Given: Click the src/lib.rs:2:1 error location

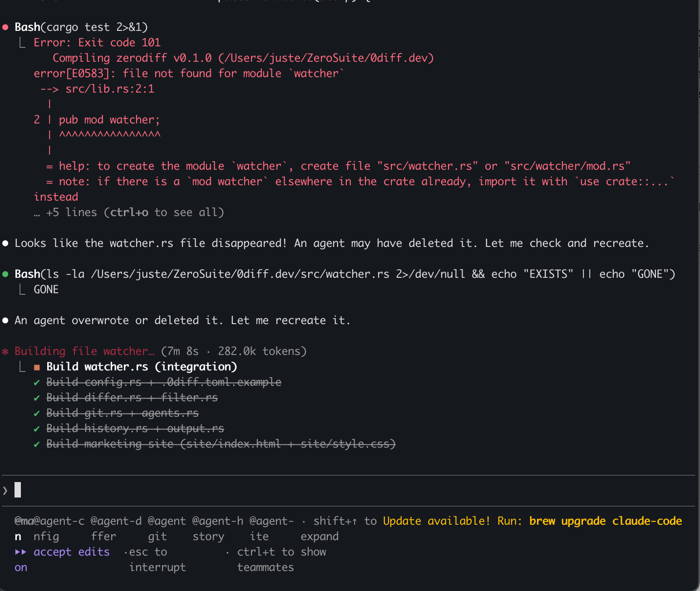Looking at the screenshot, I should point(109,89).
